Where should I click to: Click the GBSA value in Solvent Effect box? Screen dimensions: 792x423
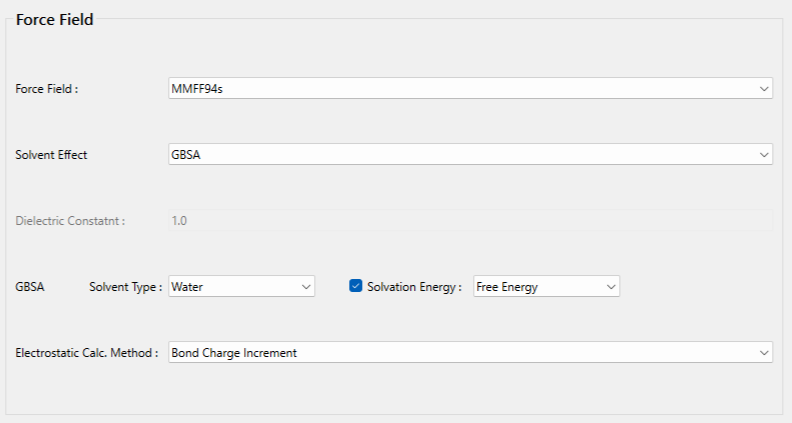click(187, 154)
